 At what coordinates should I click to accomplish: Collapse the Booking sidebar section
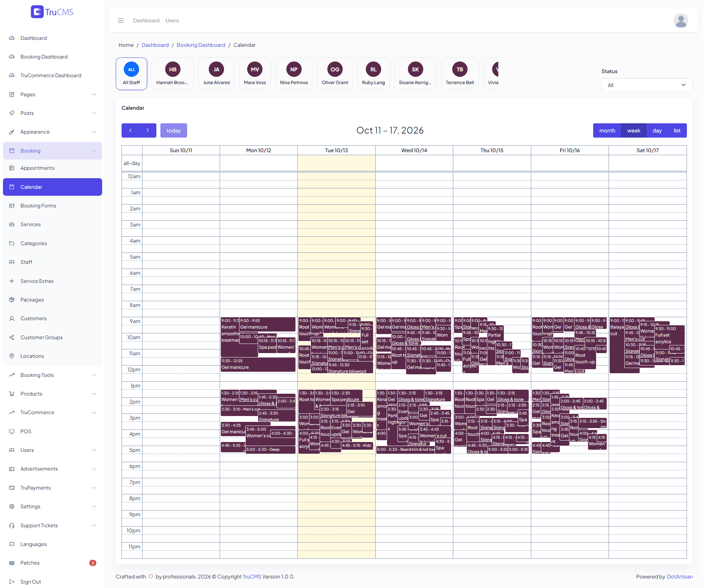52,151
